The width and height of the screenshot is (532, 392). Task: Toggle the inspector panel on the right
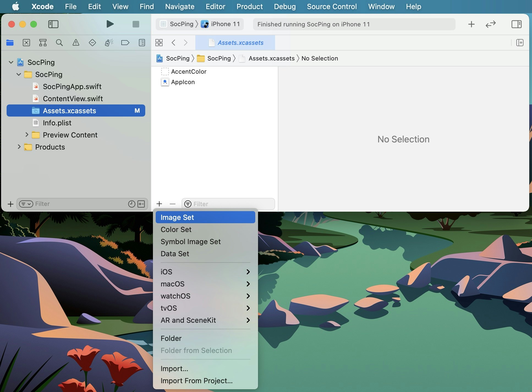coord(516,24)
